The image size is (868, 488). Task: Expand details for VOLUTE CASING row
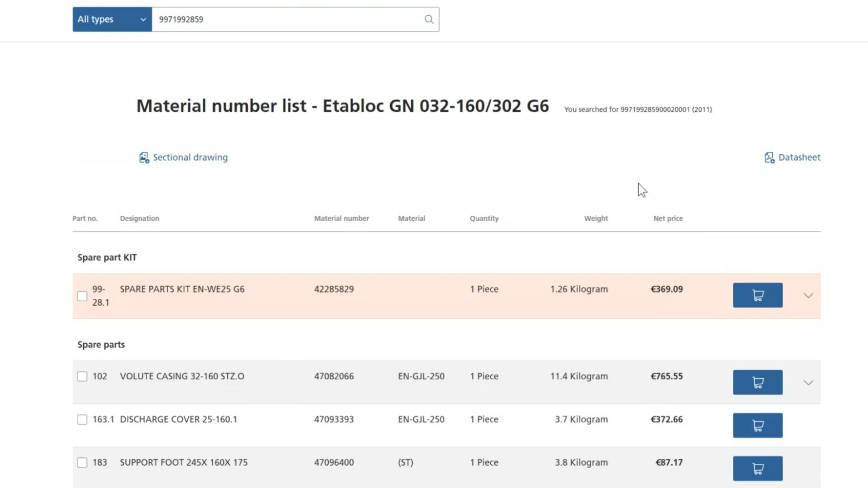(x=808, y=382)
